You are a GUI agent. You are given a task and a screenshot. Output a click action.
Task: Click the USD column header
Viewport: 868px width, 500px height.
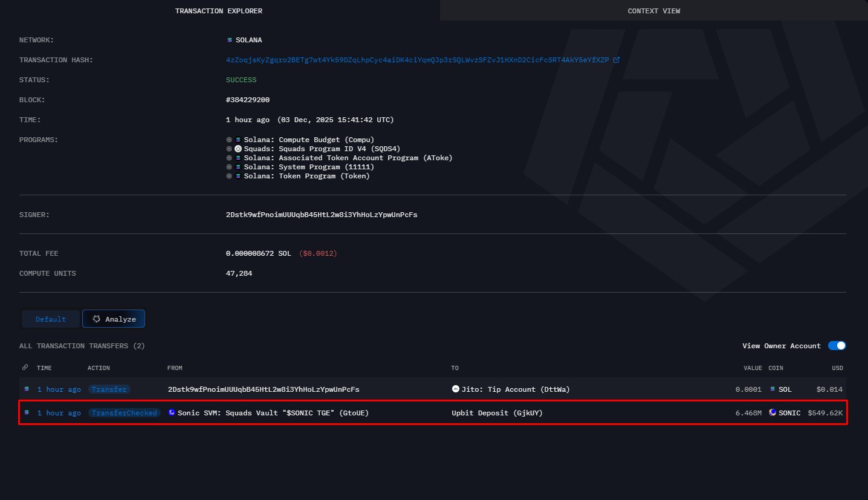point(837,368)
